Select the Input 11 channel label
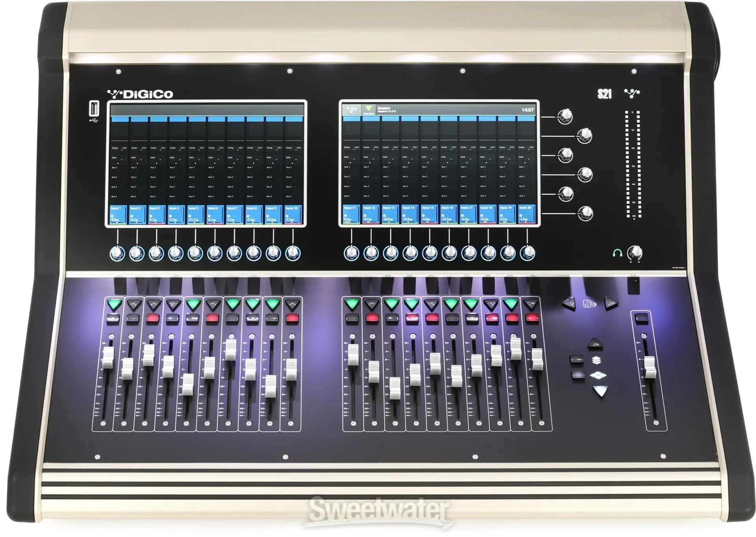Screen dimensions: 756x537 coord(350,208)
